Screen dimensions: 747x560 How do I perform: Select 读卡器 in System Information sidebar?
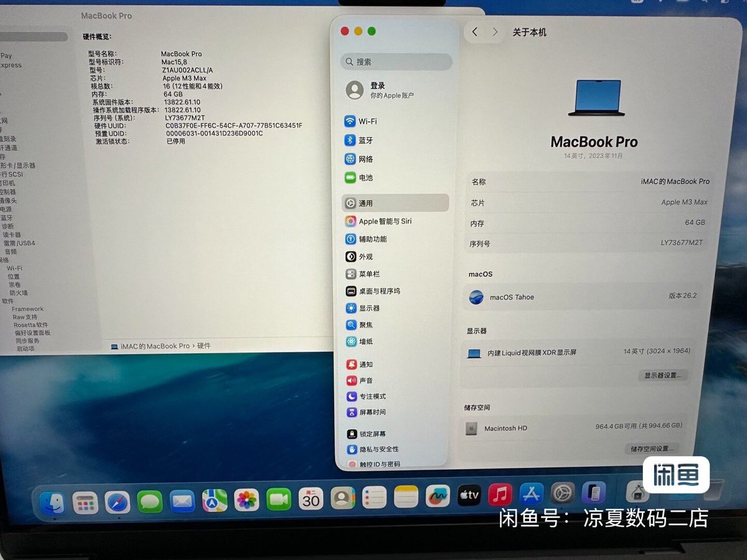[12, 235]
